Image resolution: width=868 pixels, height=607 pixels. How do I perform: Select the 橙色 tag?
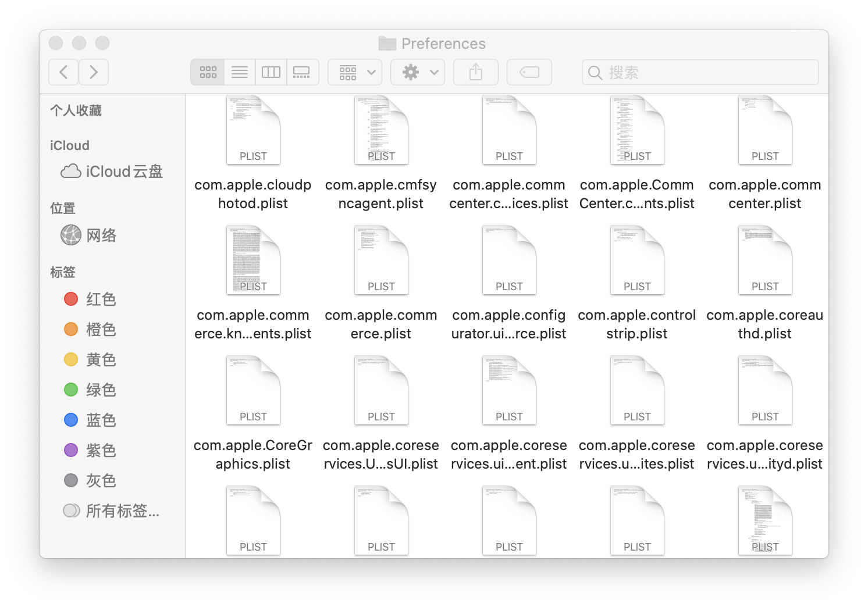point(90,330)
